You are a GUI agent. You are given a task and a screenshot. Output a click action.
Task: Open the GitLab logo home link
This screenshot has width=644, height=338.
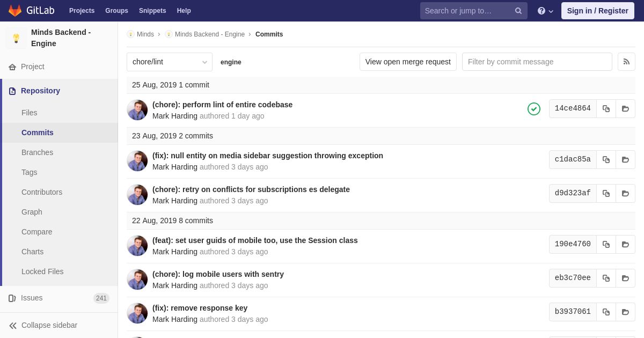[31, 11]
